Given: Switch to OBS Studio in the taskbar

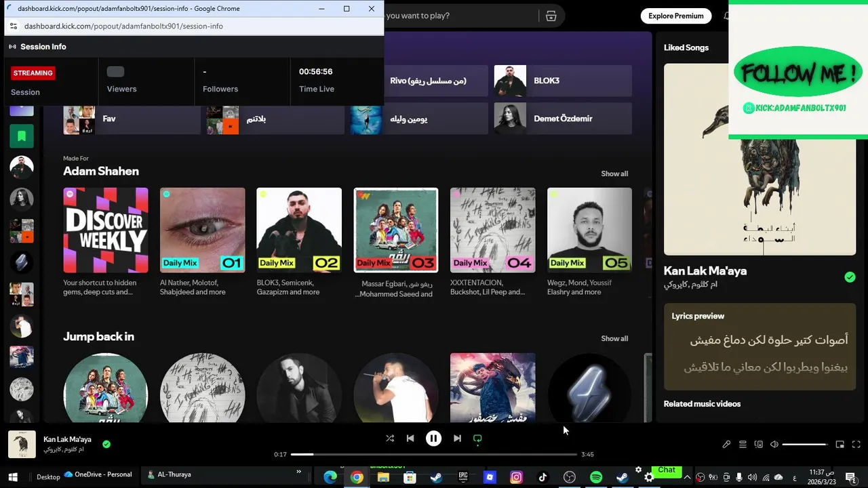Looking at the screenshot, I should pyautogui.click(x=570, y=477).
